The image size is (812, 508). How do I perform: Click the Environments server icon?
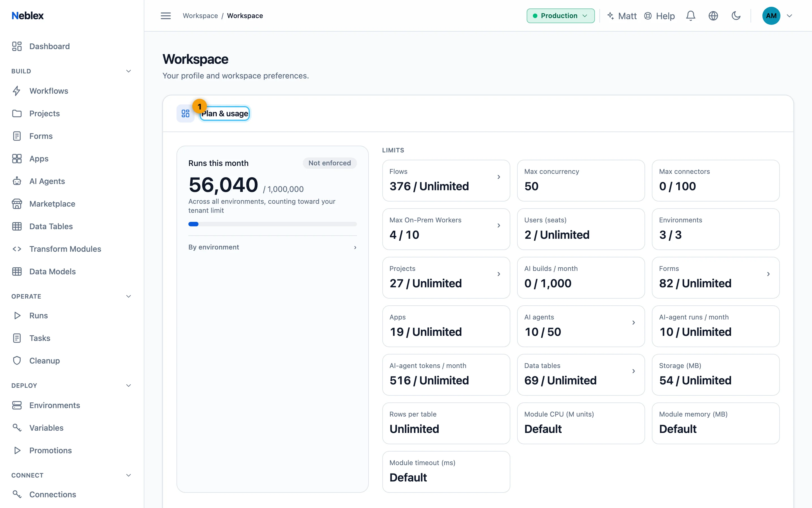pos(17,405)
